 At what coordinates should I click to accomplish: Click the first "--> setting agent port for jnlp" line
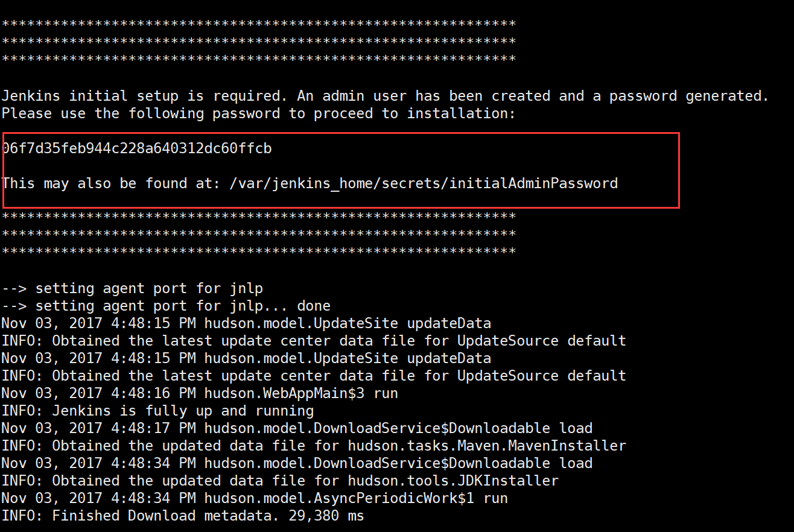click(132, 288)
